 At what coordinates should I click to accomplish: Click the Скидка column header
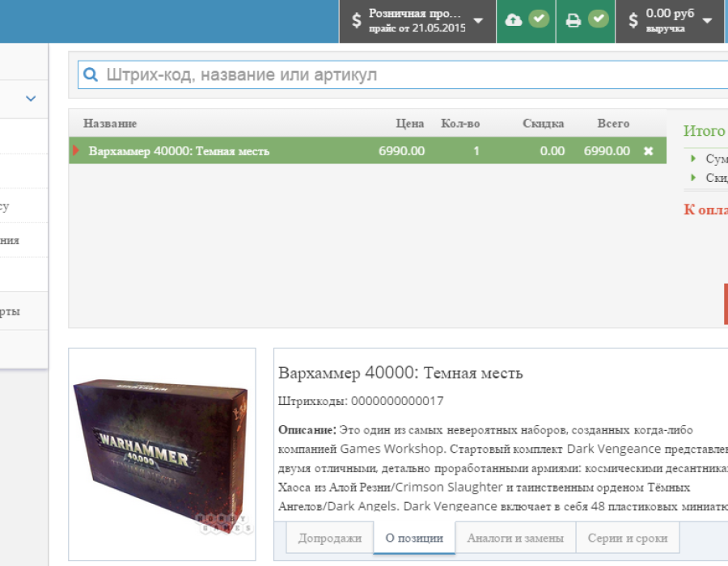pos(544,124)
